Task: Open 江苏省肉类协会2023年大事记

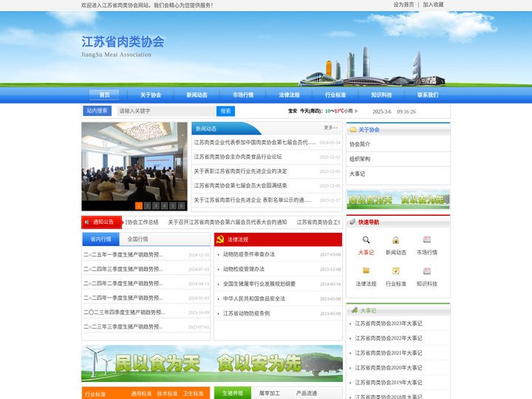Action: coord(389,324)
